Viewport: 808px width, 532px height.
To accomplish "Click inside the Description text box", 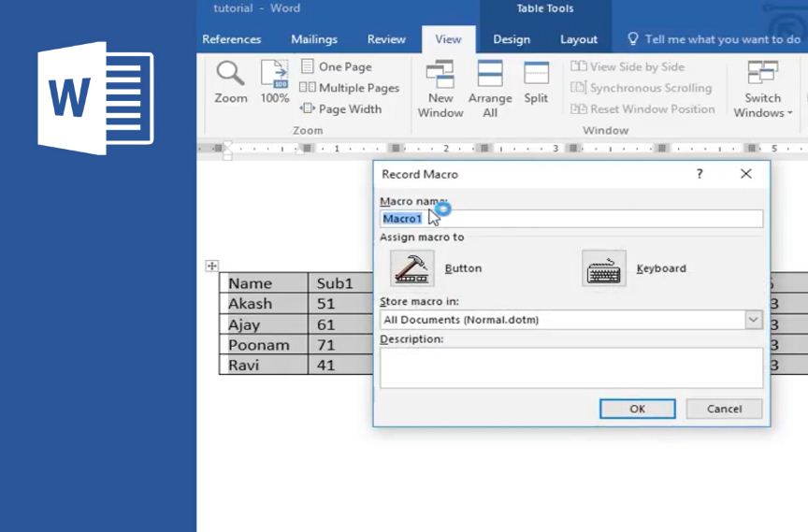I will tap(570, 367).
